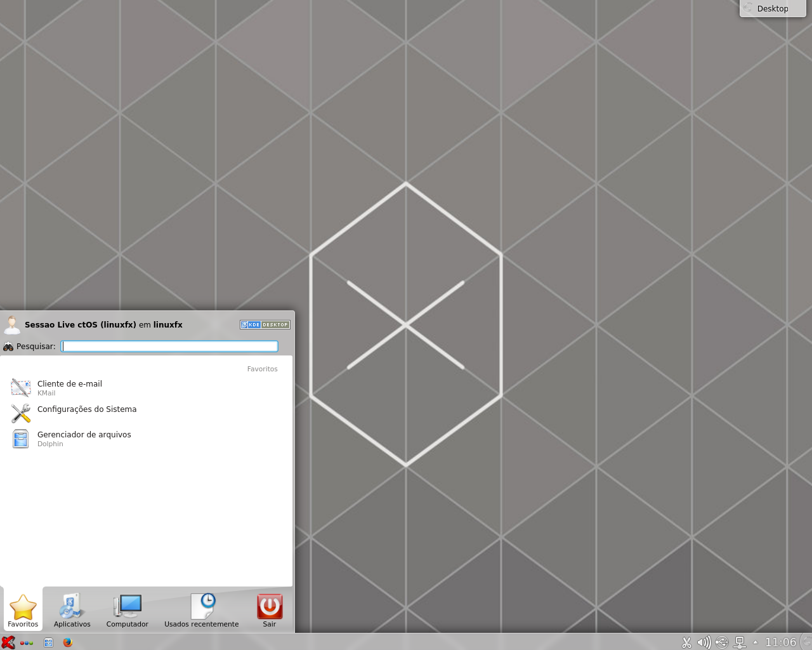Open Gerenciador de arquivos (Dolphin)
Screen dimensions: 812x650
coord(146,439)
